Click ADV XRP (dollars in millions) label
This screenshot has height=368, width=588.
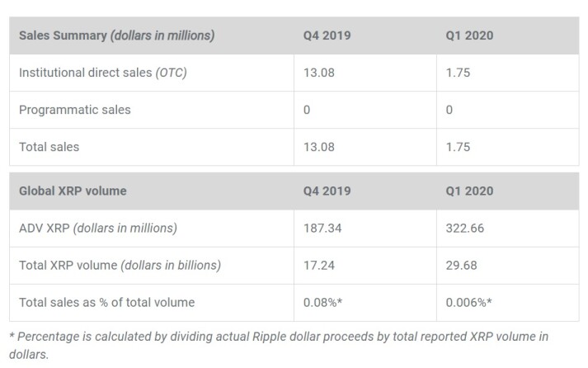click(98, 228)
